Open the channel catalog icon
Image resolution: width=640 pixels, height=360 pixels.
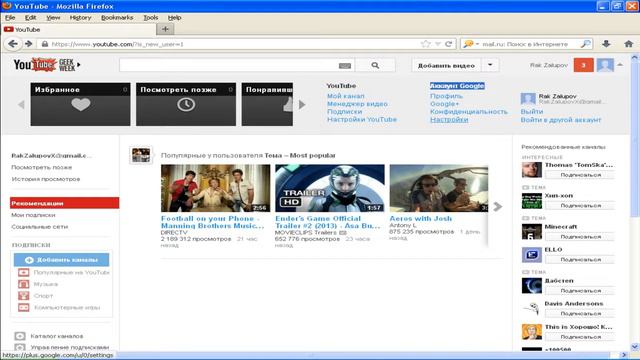20,336
